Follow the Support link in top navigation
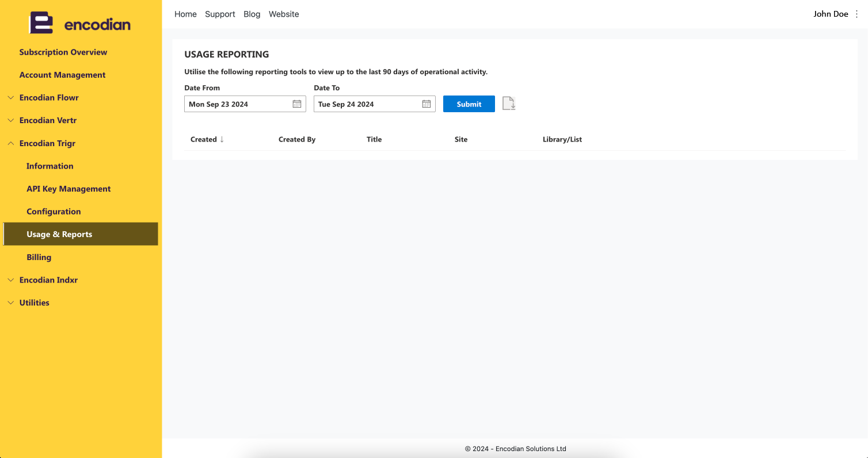The image size is (868, 458). pos(220,14)
